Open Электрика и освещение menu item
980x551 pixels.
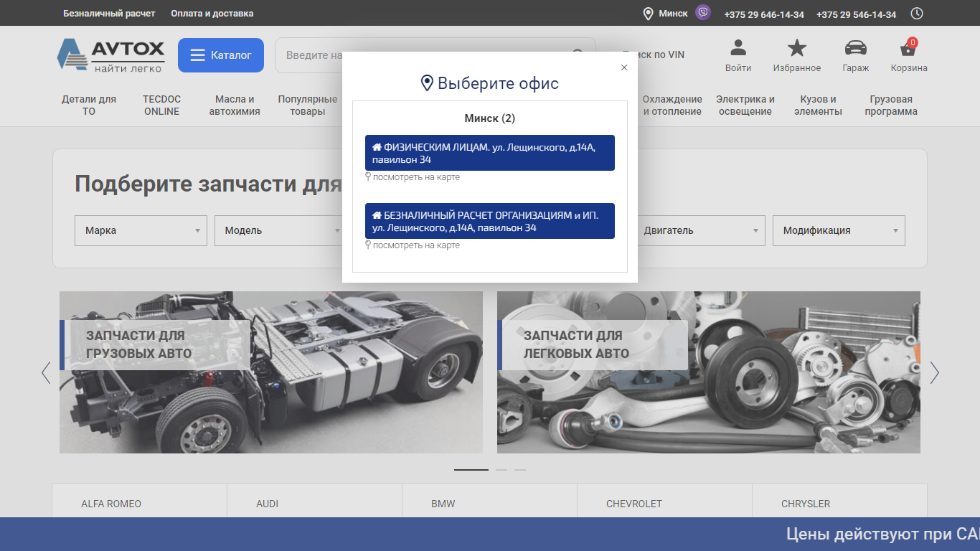click(x=745, y=105)
